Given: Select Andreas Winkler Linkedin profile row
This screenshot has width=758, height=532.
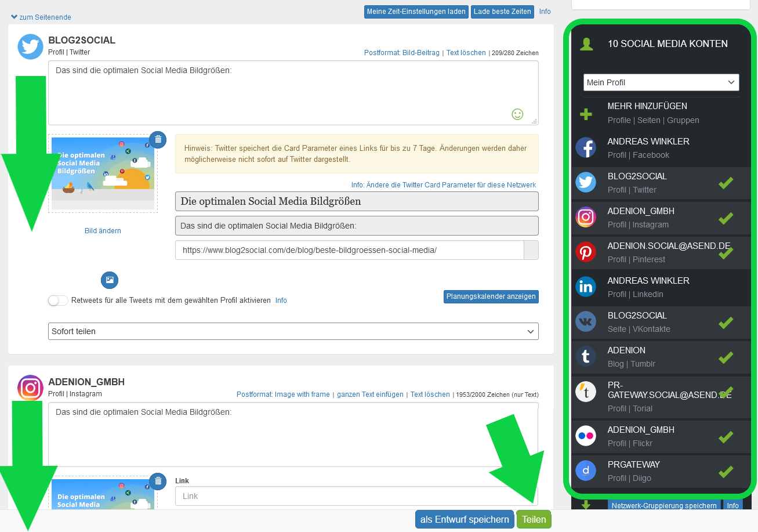Looking at the screenshot, I should pos(661,287).
